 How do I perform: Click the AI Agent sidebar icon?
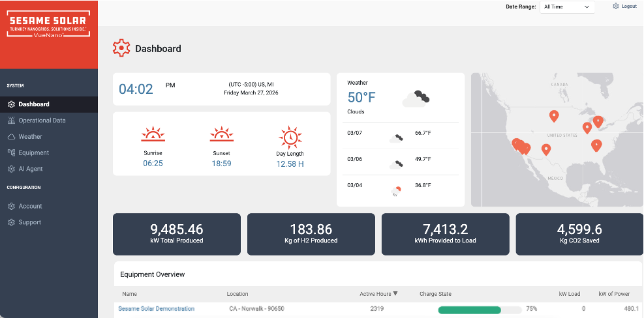[x=11, y=169]
